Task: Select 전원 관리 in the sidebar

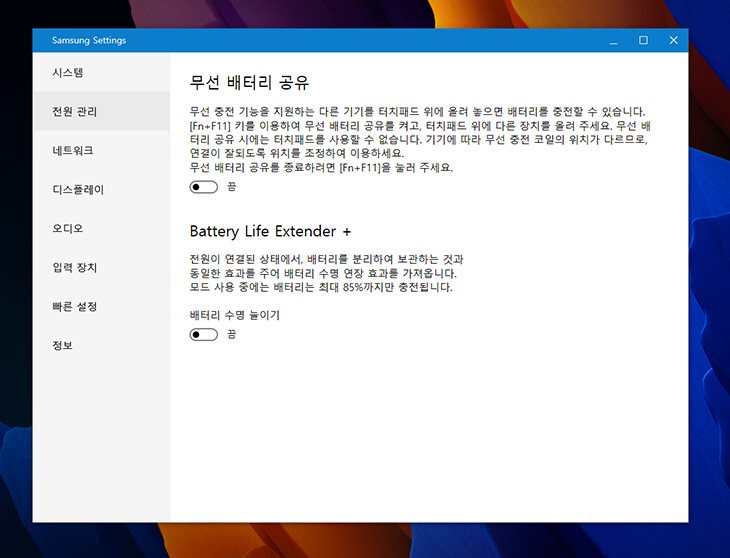Action: click(x=101, y=111)
